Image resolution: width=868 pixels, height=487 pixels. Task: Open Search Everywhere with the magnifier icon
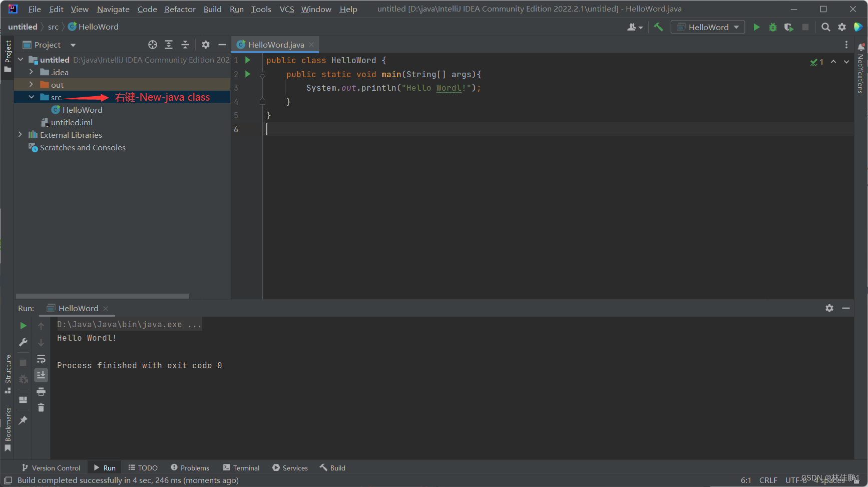[825, 27]
